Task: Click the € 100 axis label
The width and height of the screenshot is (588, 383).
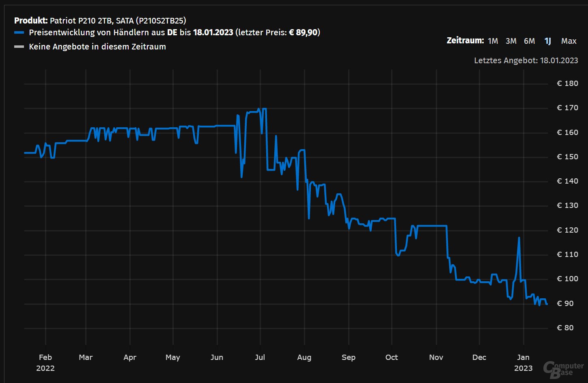Action: [x=567, y=279]
